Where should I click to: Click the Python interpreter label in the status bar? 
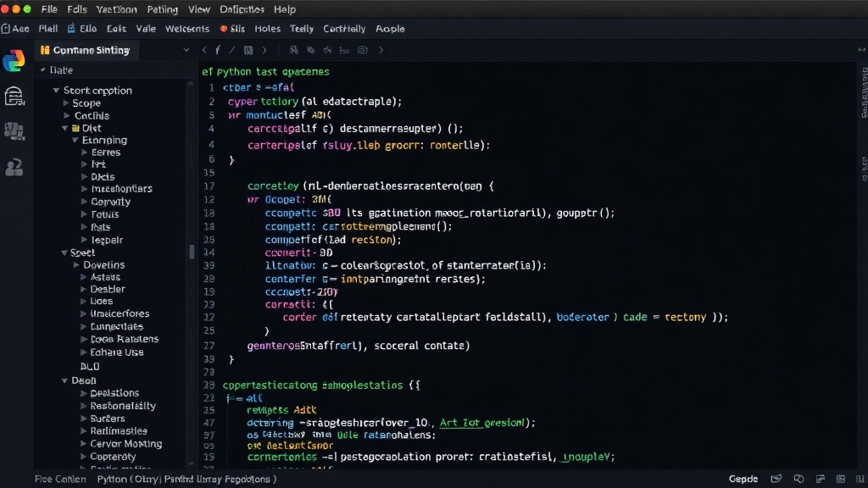tap(186, 480)
